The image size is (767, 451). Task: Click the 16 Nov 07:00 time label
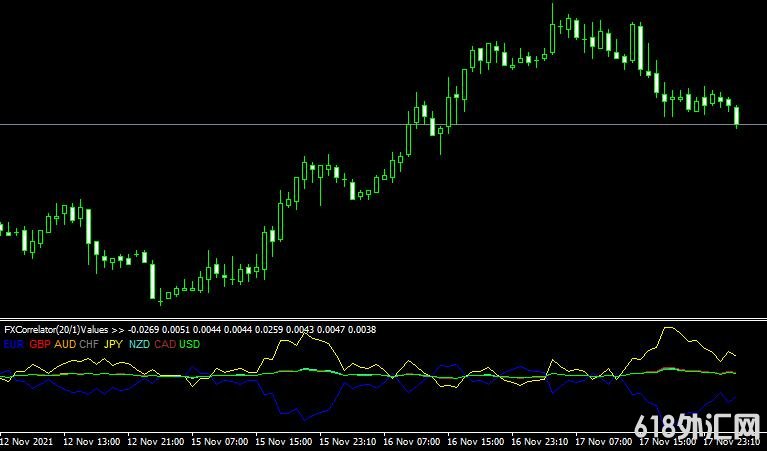[x=414, y=440]
